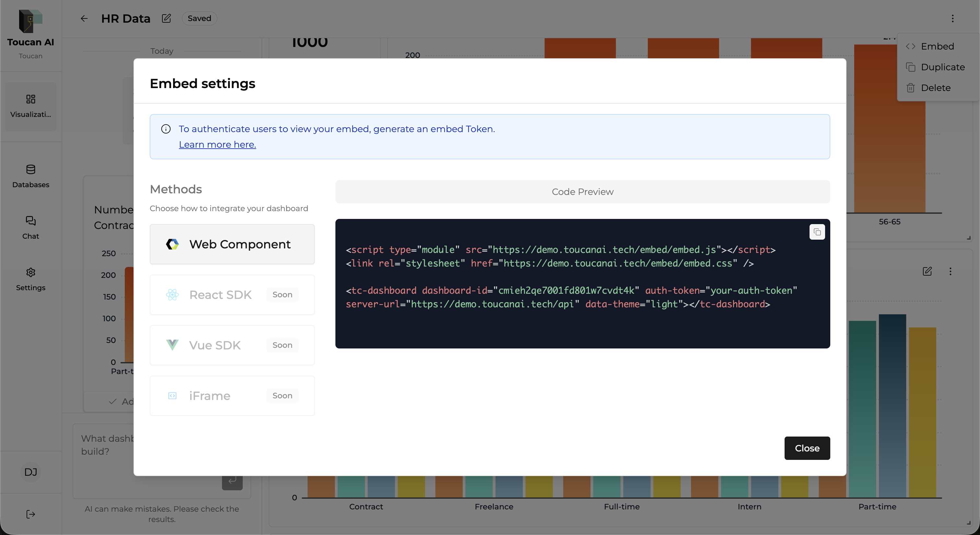Image resolution: width=980 pixels, height=535 pixels.
Task: Copy the embed code snippet
Action: point(817,232)
